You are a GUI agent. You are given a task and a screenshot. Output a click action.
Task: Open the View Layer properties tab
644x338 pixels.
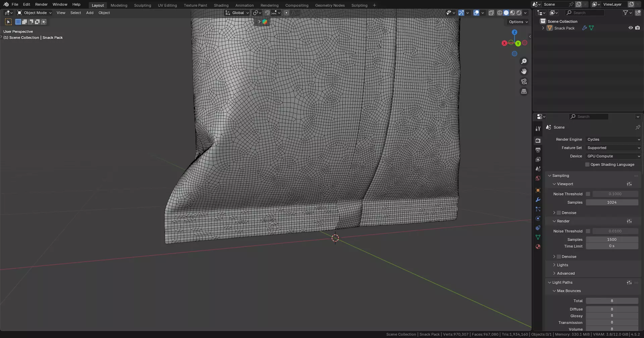tap(538, 159)
